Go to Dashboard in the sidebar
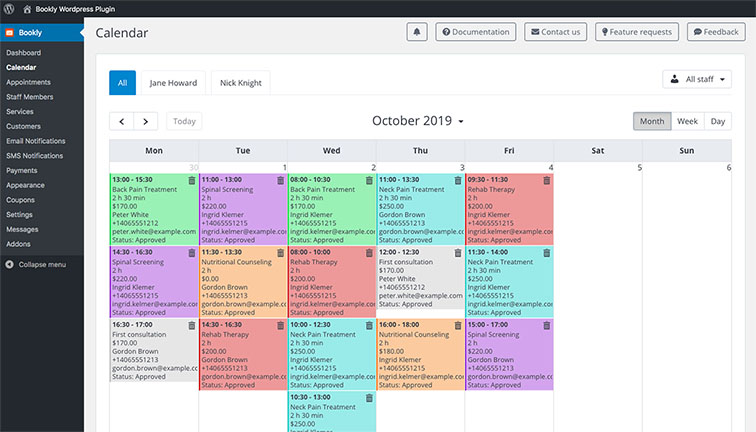Image resolution: width=756 pixels, height=432 pixels. pos(24,53)
